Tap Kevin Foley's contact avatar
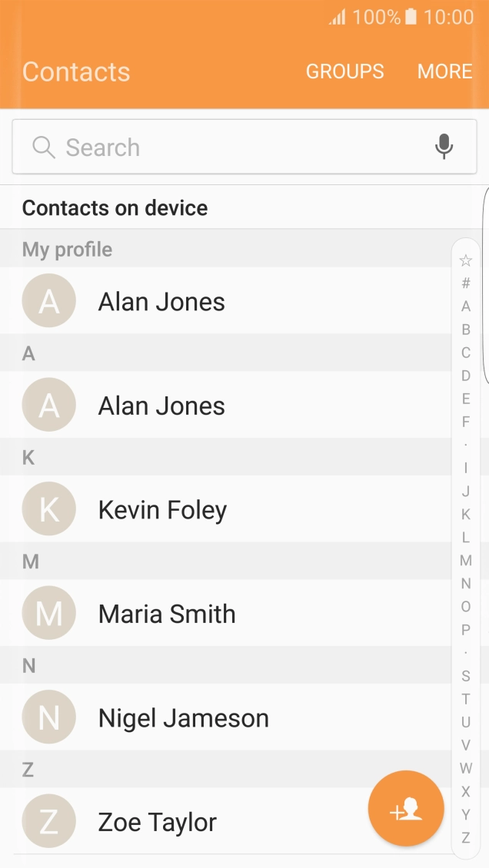This screenshot has width=489, height=868. pos(48,509)
